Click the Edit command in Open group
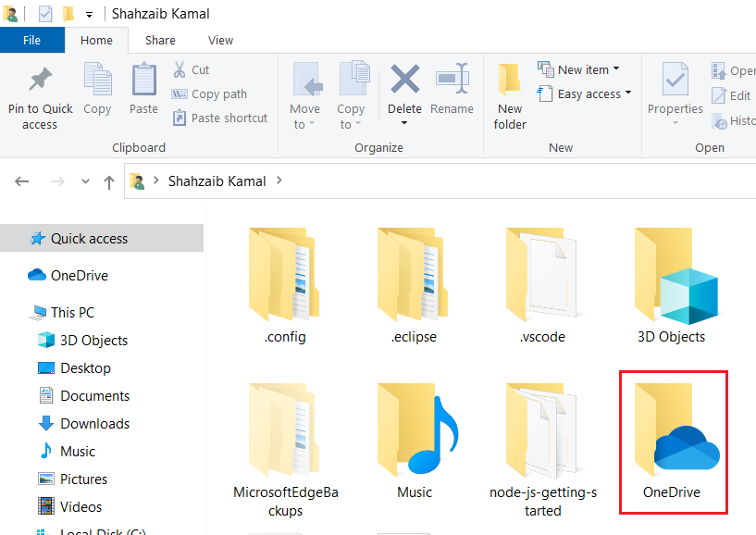The image size is (756, 535). (x=731, y=95)
